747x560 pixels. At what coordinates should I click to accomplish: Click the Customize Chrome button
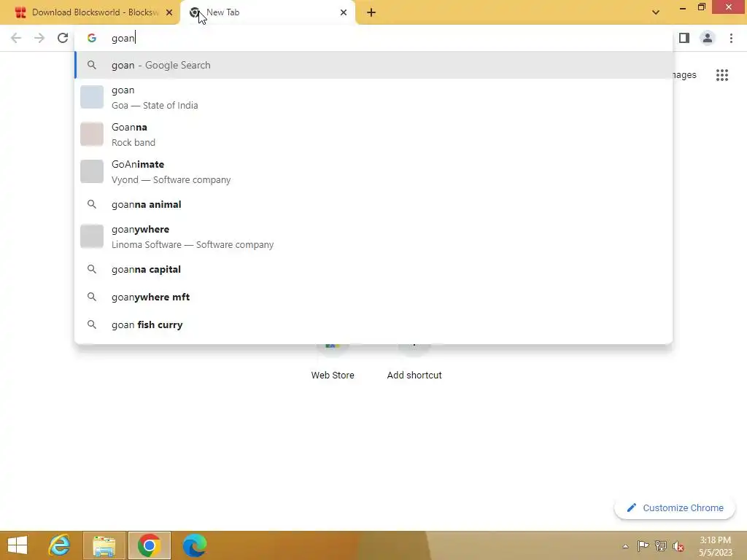[675, 507]
